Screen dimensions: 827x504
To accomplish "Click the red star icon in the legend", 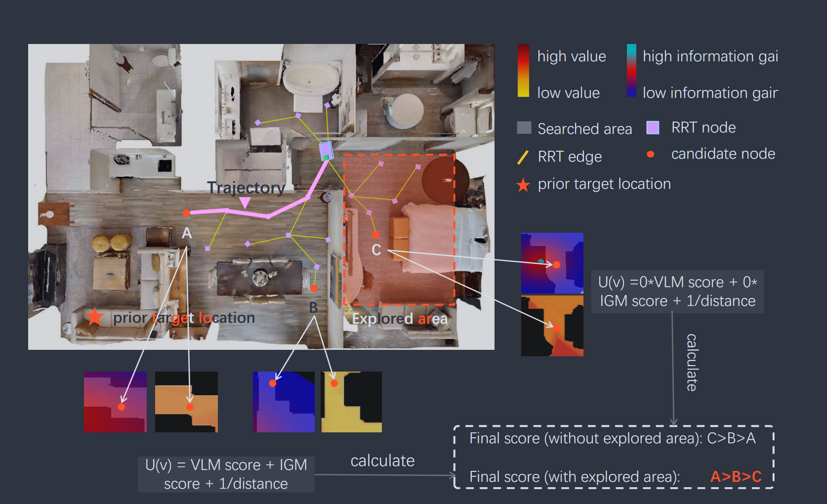I will point(523,185).
